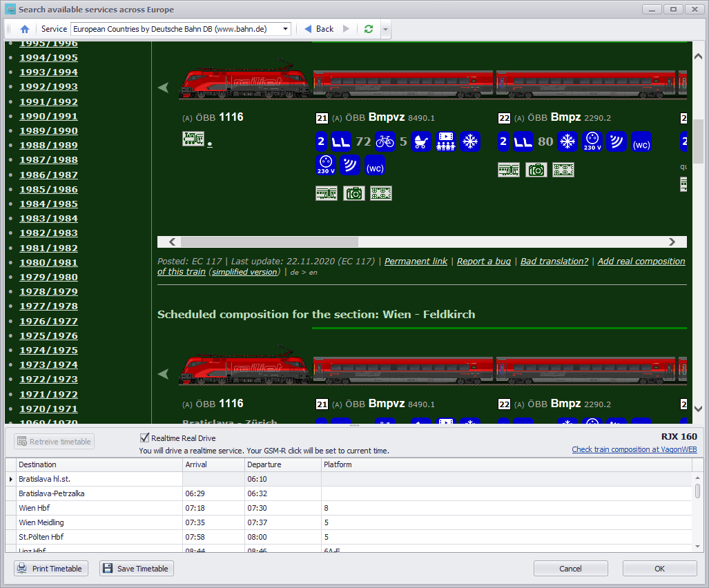Click the baby stroller icon on upper coach 21
Screen dimensions: 709x588
tap(421, 141)
